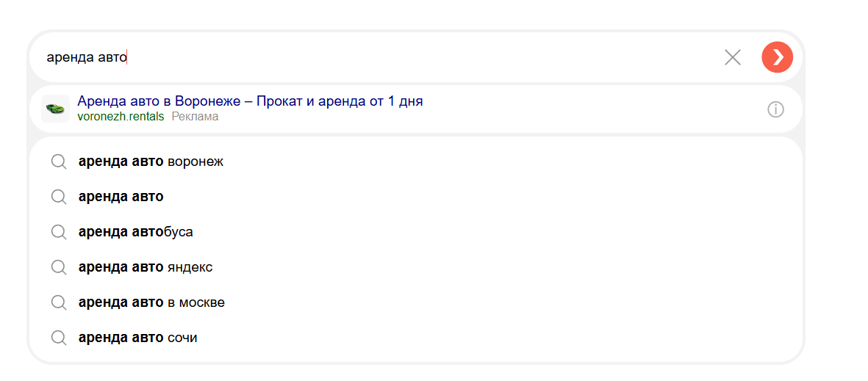Open ad info icon beside Voronezh listing
The width and height of the screenshot is (868, 381).
click(775, 109)
